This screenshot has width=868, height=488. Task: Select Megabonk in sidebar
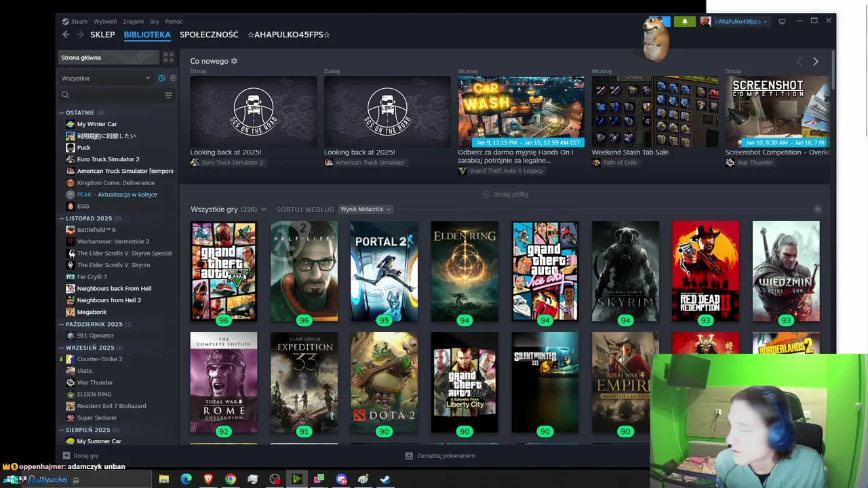(92, 312)
